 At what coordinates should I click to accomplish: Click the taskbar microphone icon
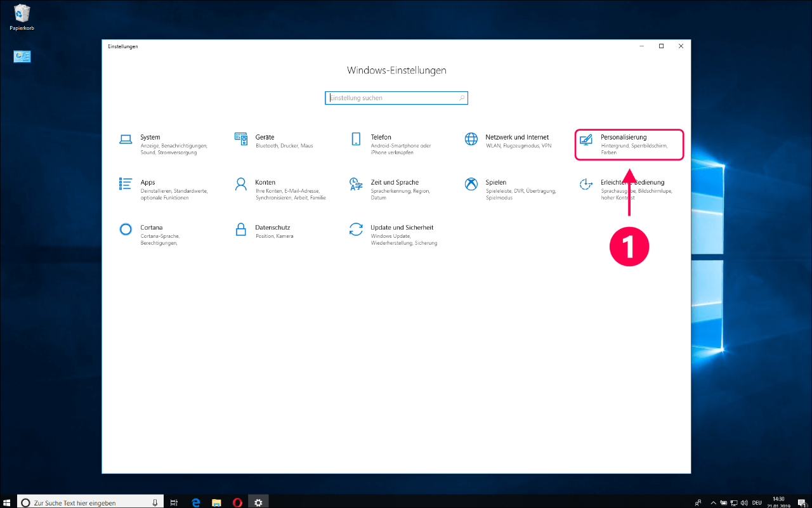click(x=155, y=502)
